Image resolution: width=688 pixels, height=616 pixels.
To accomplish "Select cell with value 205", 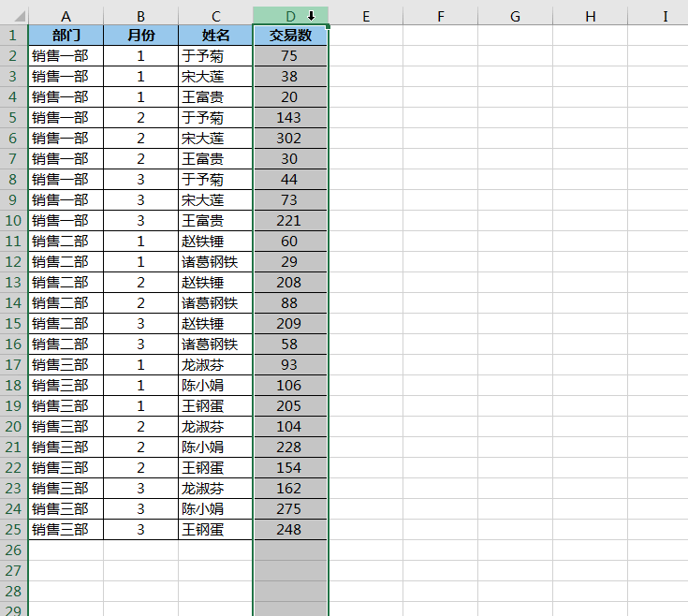I will pyautogui.click(x=290, y=406).
